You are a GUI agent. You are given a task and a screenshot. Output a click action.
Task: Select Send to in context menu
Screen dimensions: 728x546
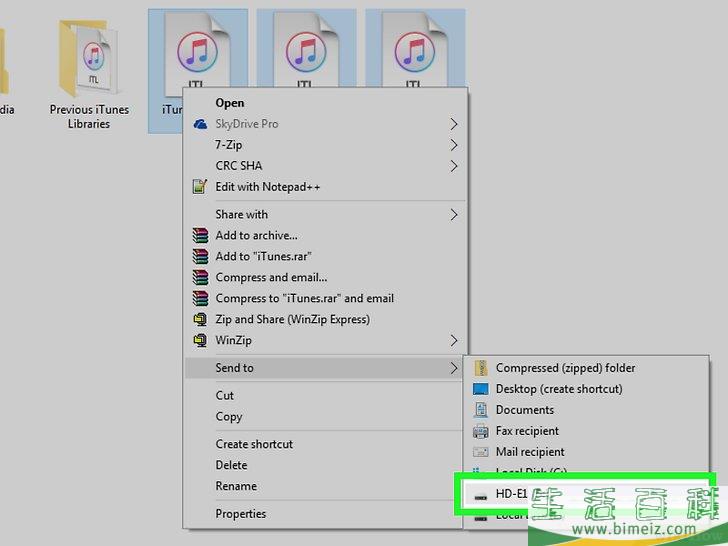tap(235, 368)
